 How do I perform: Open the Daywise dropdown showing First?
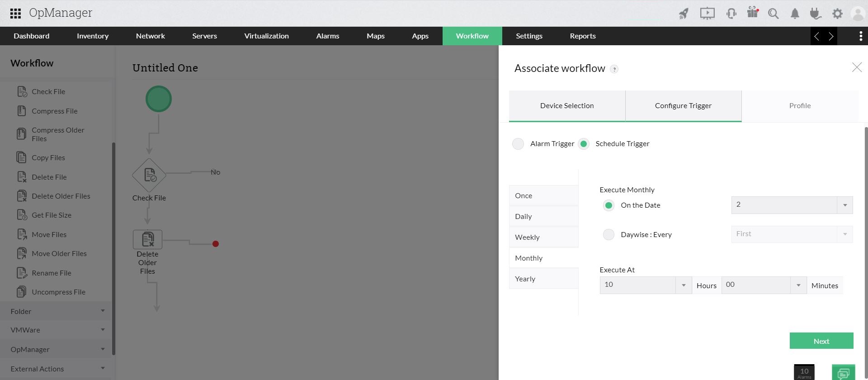[792, 234]
